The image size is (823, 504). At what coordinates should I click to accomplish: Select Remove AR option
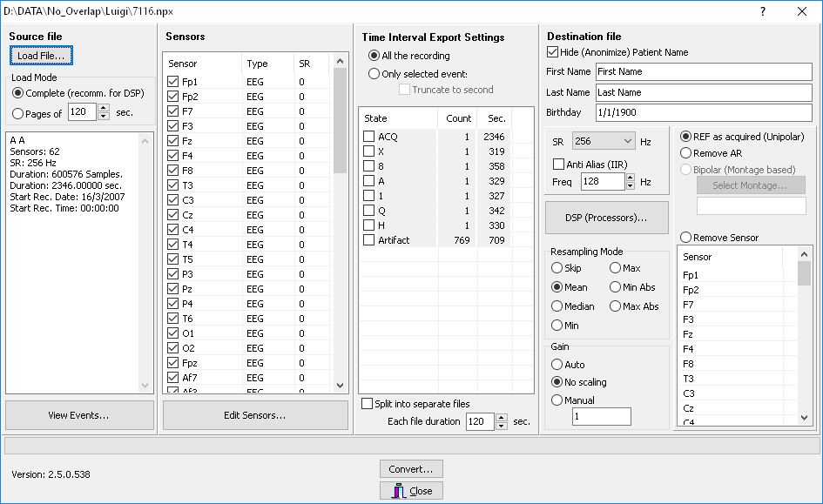pos(686,153)
